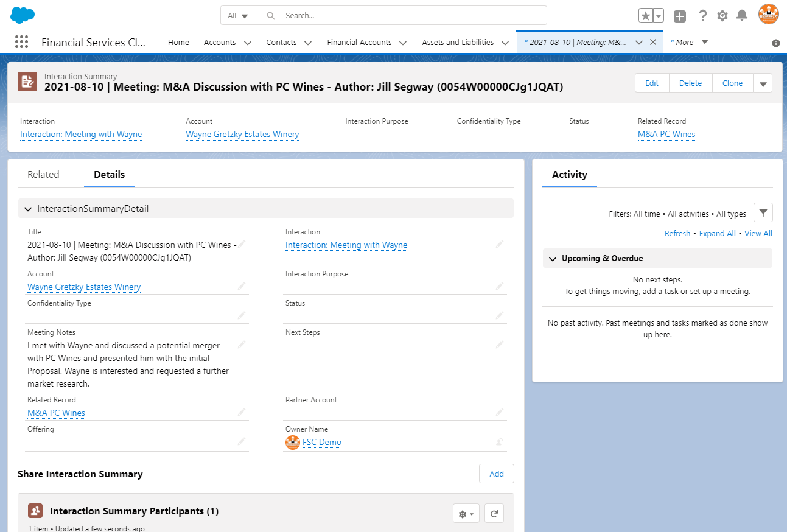This screenshot has height=532, width=787.
Task: Click the View All link
Action: click(x=758, y=233)
